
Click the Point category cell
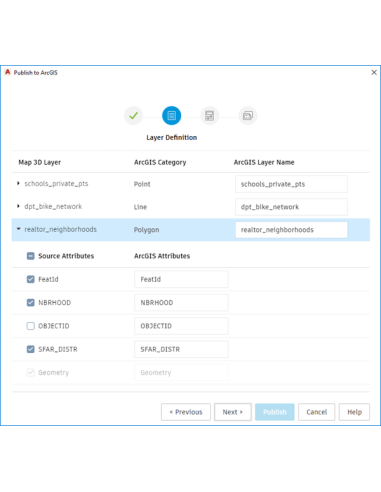pyautogui.click(x=142, y=184)
